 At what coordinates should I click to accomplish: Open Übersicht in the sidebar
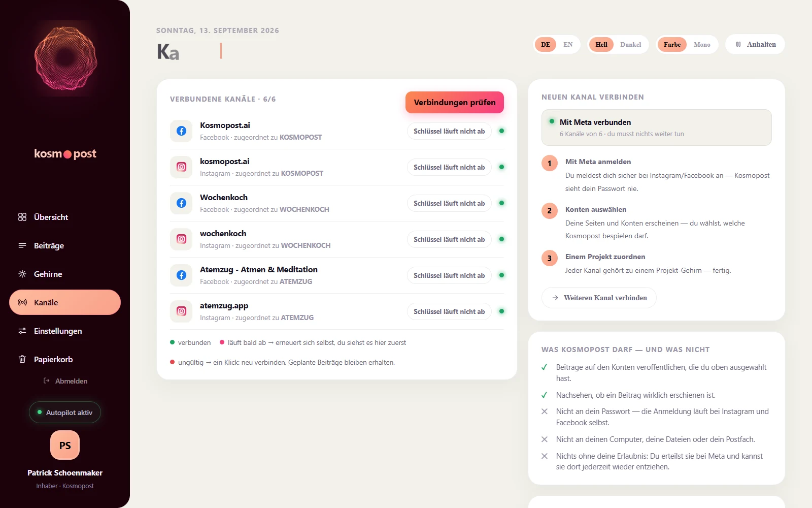(65, 217)
